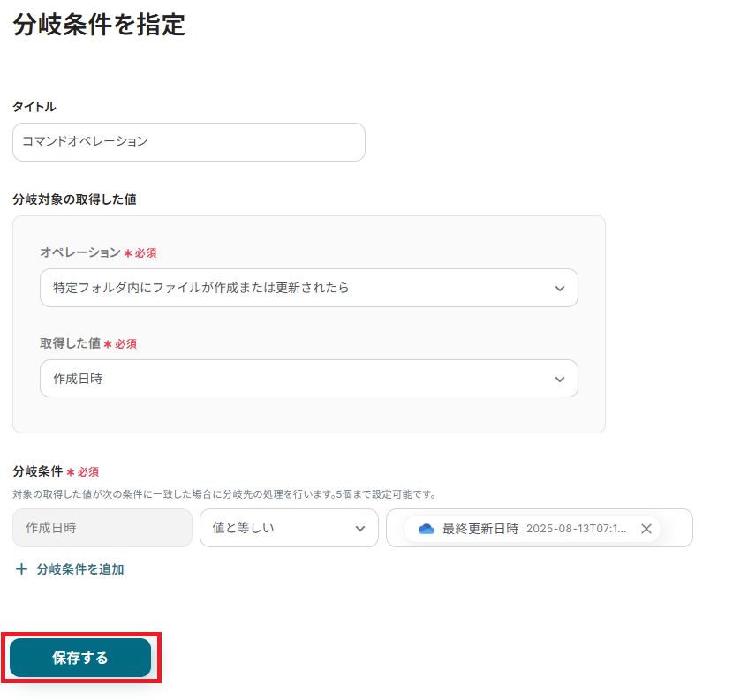Screen dimensions: 748x700
Task: Click the plus icon beside 分岐条件を追加
Action: click(x=22, y=569)
